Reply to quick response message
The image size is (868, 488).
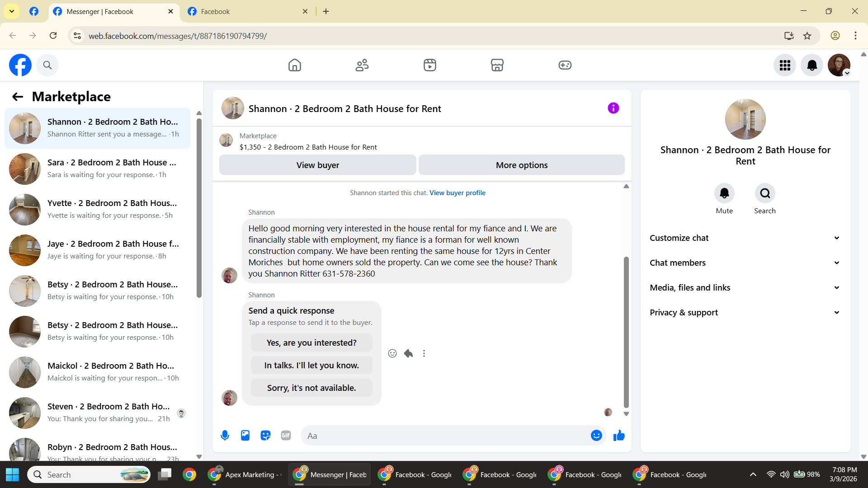tap(408, 353)
